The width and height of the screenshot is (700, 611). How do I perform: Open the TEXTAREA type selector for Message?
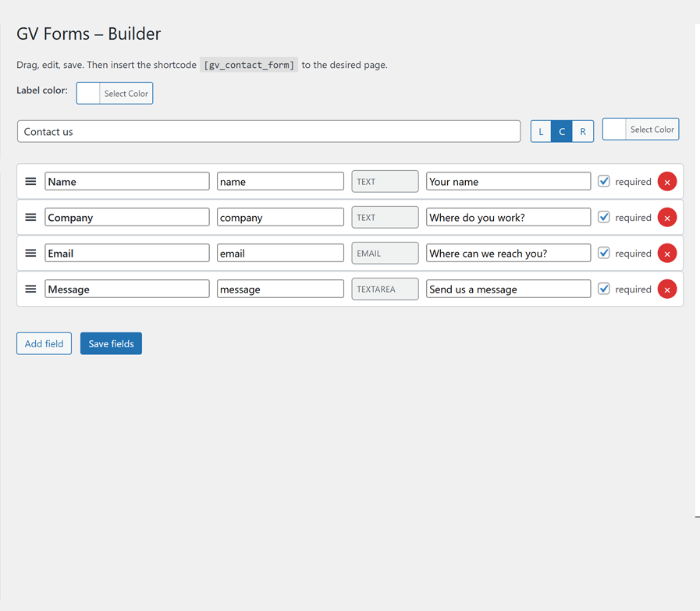[384, 289]
